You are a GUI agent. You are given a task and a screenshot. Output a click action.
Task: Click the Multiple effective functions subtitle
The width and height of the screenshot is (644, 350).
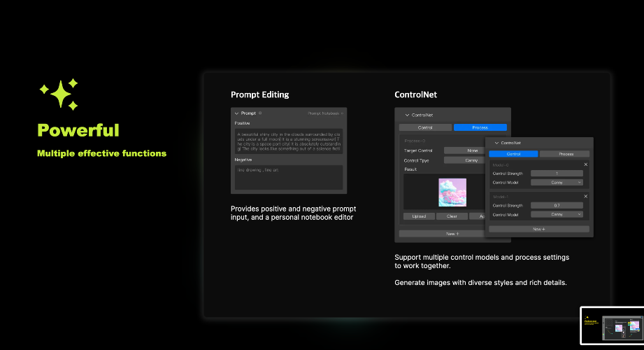click(101, 153)
